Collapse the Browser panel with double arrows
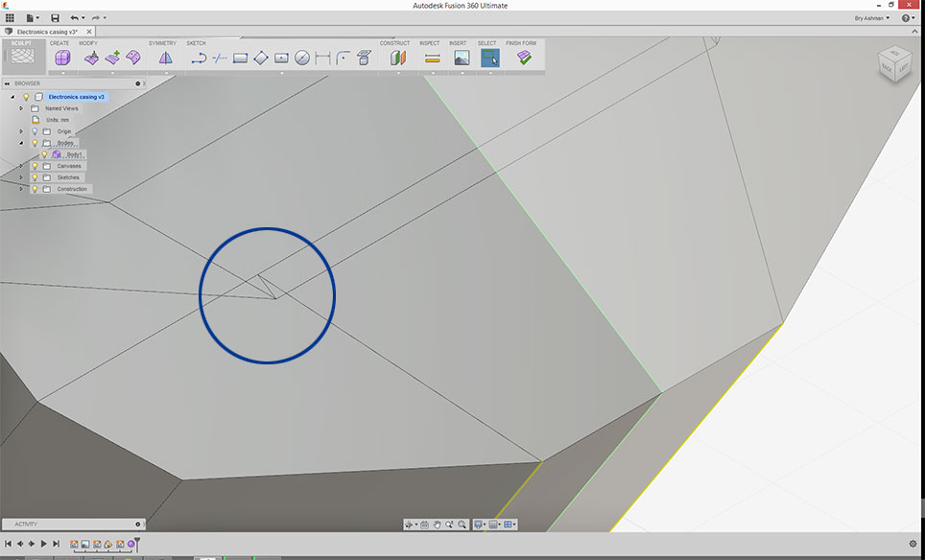 (7, 83)
